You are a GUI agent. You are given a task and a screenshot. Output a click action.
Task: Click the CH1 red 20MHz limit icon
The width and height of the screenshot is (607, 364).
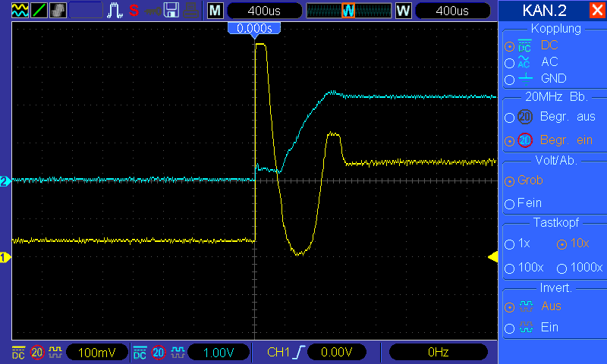37,353
